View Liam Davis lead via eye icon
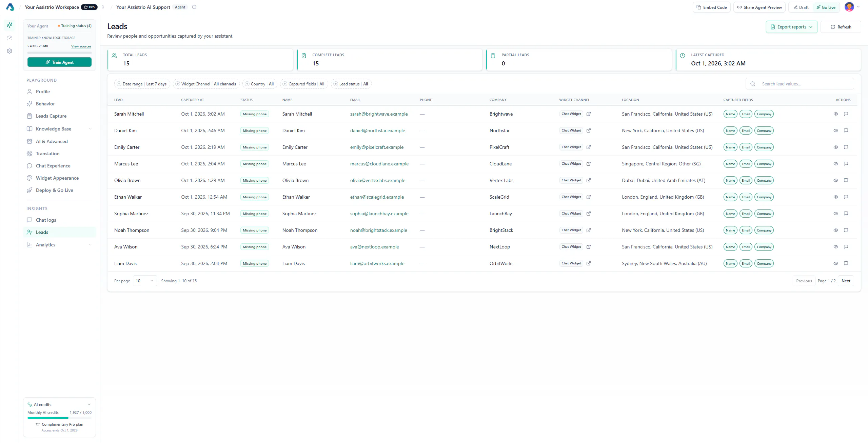868x443 pixels. [x=836, y=263]
